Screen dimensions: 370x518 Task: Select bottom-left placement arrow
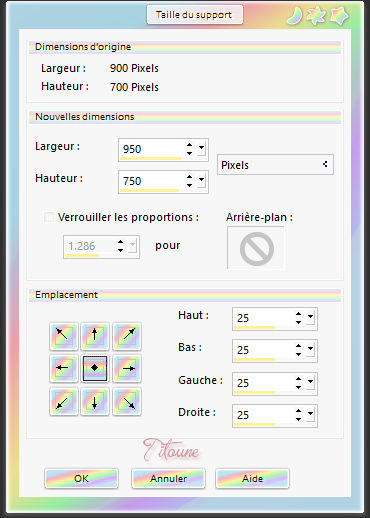pyautogui.click(x=64, y=401)
